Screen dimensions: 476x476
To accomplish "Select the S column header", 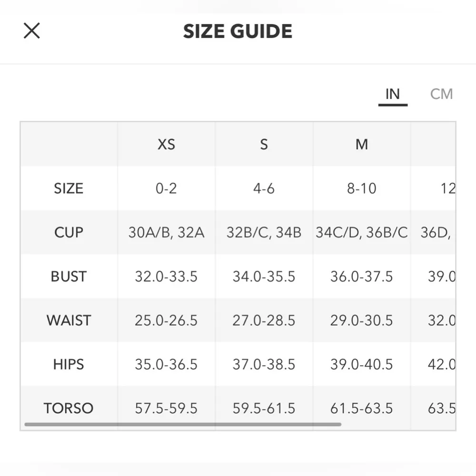I will tap(264, 144).
